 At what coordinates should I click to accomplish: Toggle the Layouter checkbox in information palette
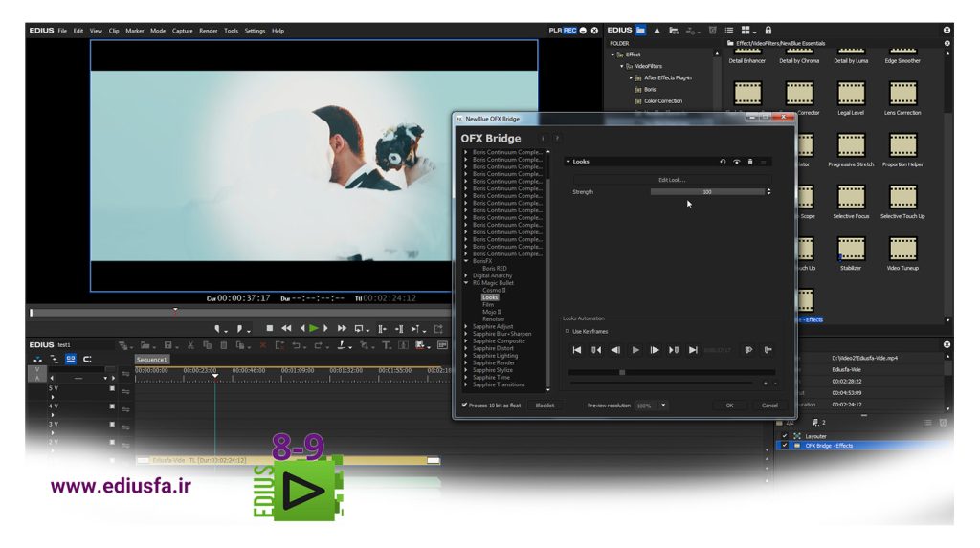785,436
